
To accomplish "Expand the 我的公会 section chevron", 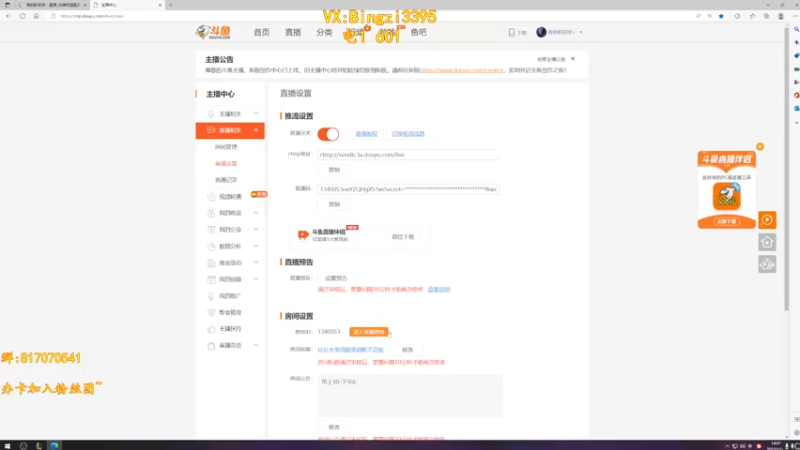I will point(256,230).
